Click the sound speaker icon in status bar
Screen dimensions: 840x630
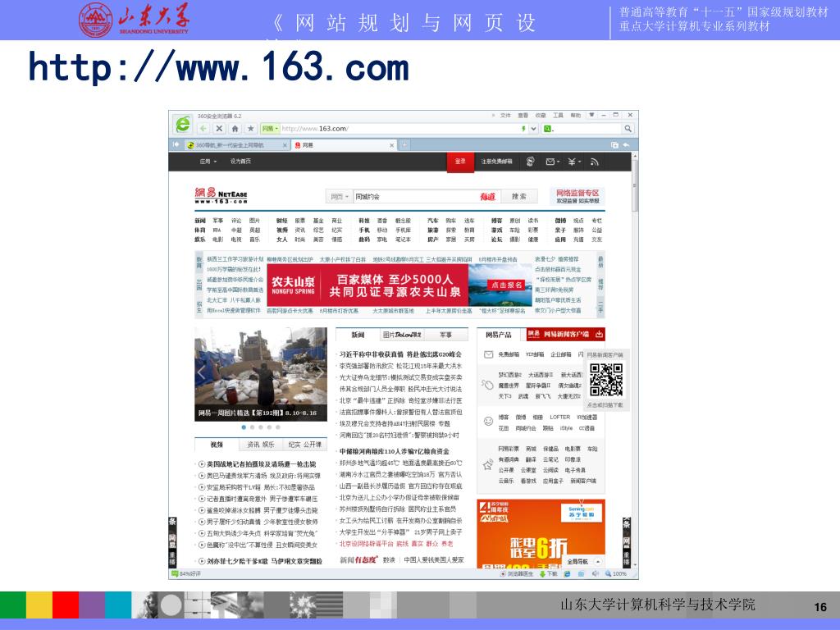[596, 573]
